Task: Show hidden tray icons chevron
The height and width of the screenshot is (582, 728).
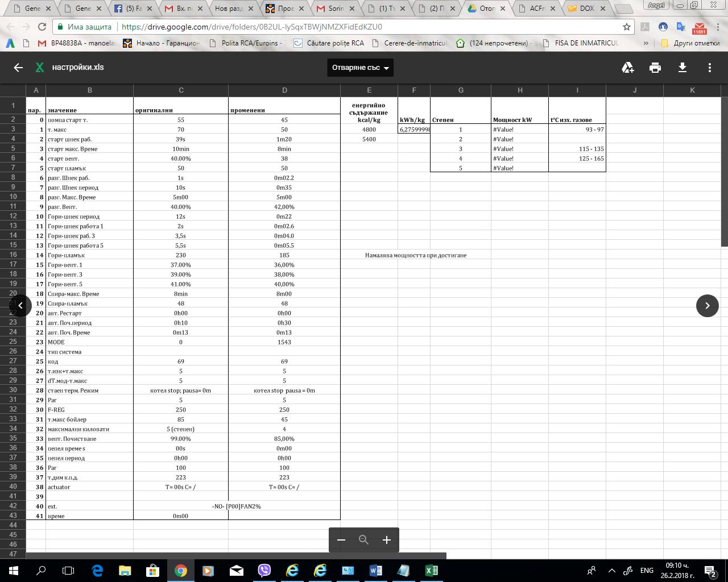Action: point(612,570)
